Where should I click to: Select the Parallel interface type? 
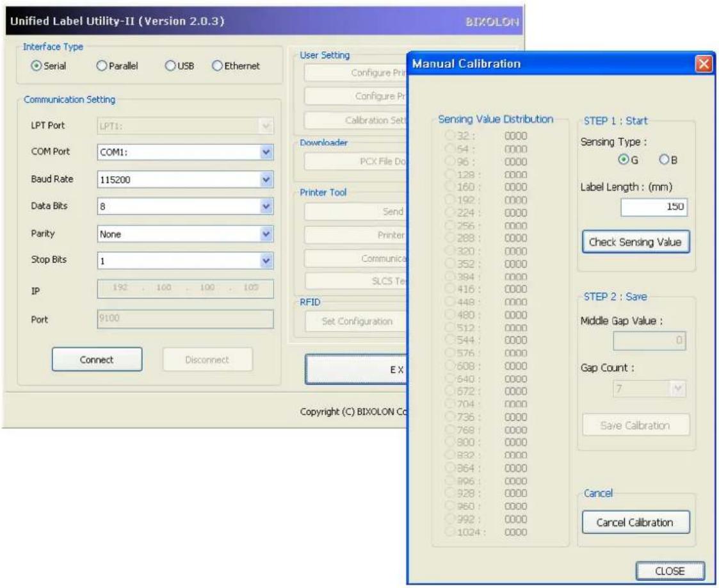101,66
